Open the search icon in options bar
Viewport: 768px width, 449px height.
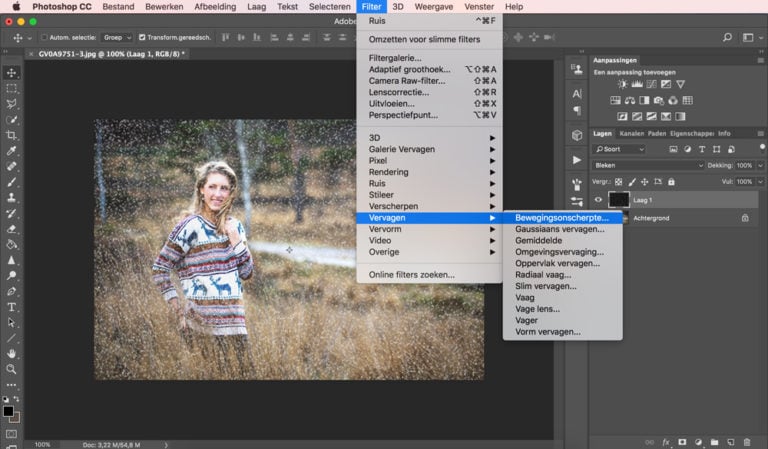tap(727, 37)
